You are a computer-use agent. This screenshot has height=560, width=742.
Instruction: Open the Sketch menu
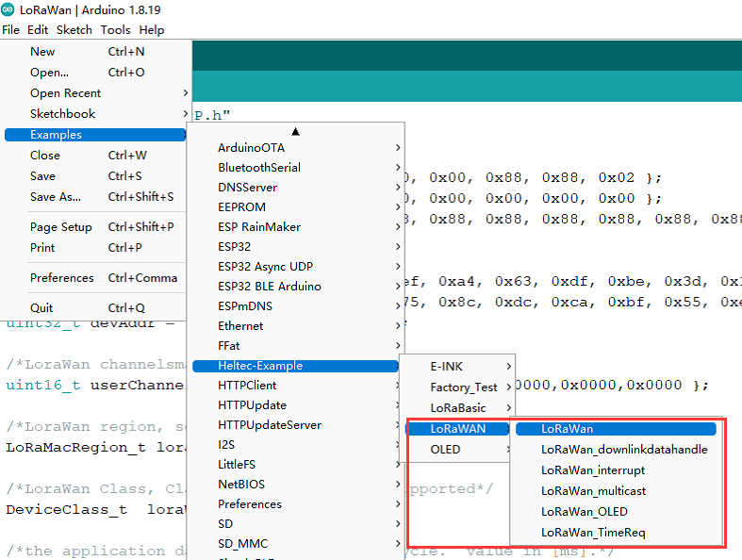pos(74,30)
